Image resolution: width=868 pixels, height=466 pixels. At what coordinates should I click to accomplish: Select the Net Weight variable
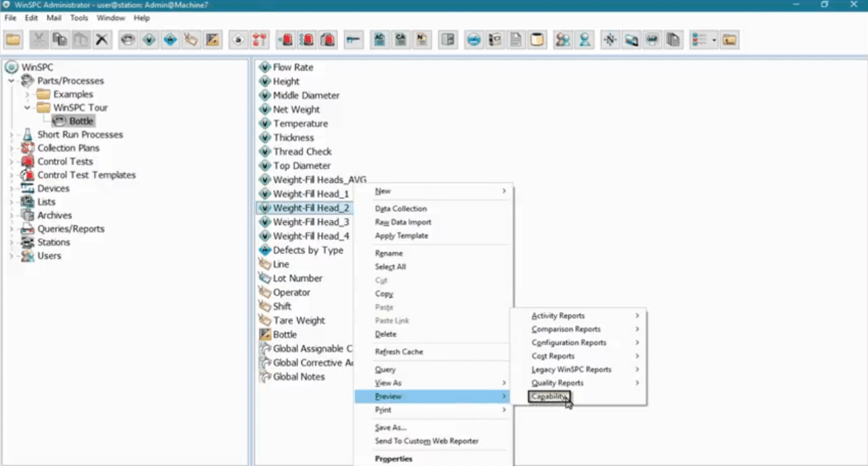[x=296, y=109]
